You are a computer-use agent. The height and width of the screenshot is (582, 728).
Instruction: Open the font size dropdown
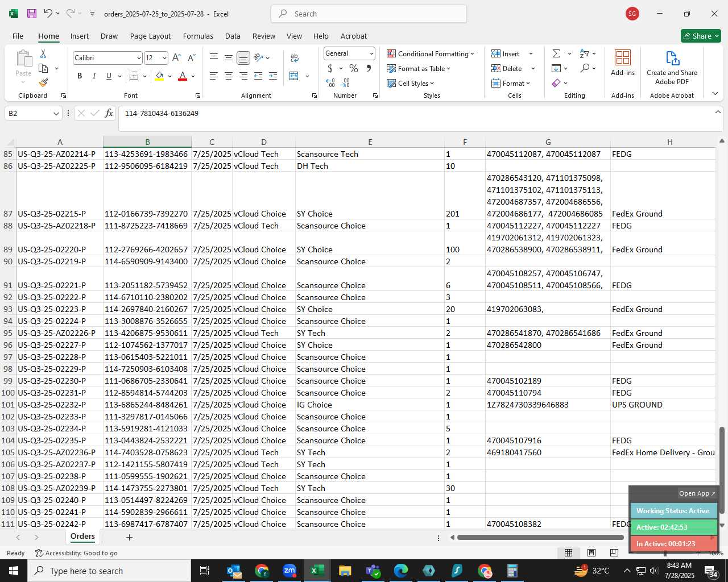pyautogui.click(x=164, y=58)
